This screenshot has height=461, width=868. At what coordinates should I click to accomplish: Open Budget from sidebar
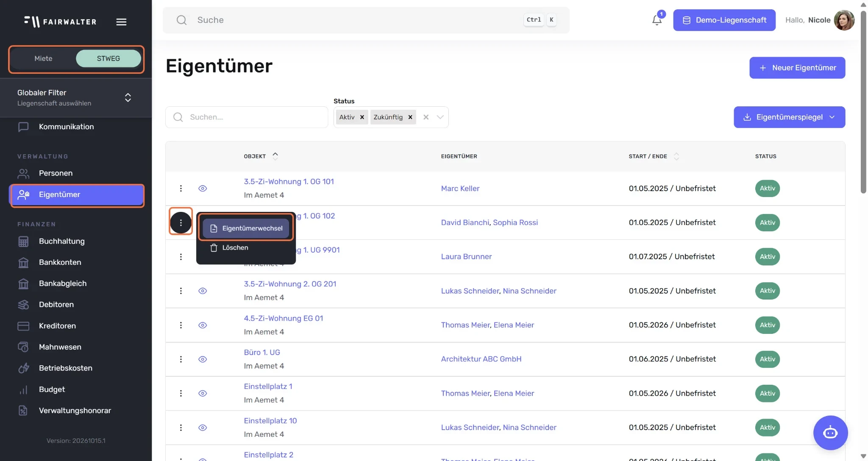pyautogui.click(x=52, y=390)
